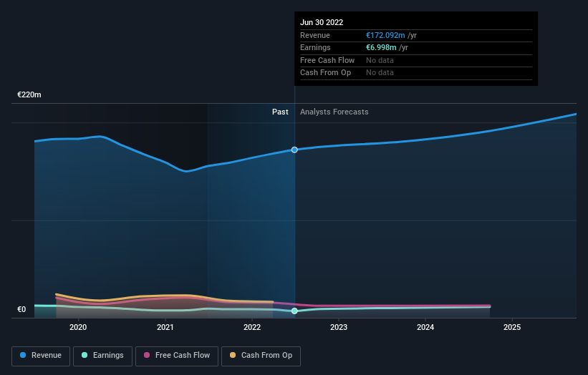Viewport: 588px width, 375px height.
Task: Click the €172.092m revenue value in tooltip
Action: point(385,35)
